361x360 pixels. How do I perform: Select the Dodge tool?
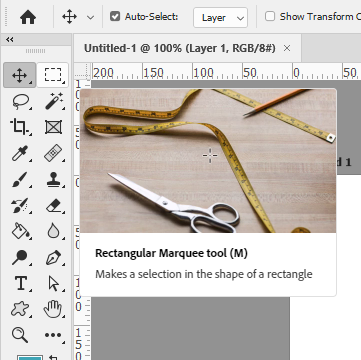tap(20, 258)
